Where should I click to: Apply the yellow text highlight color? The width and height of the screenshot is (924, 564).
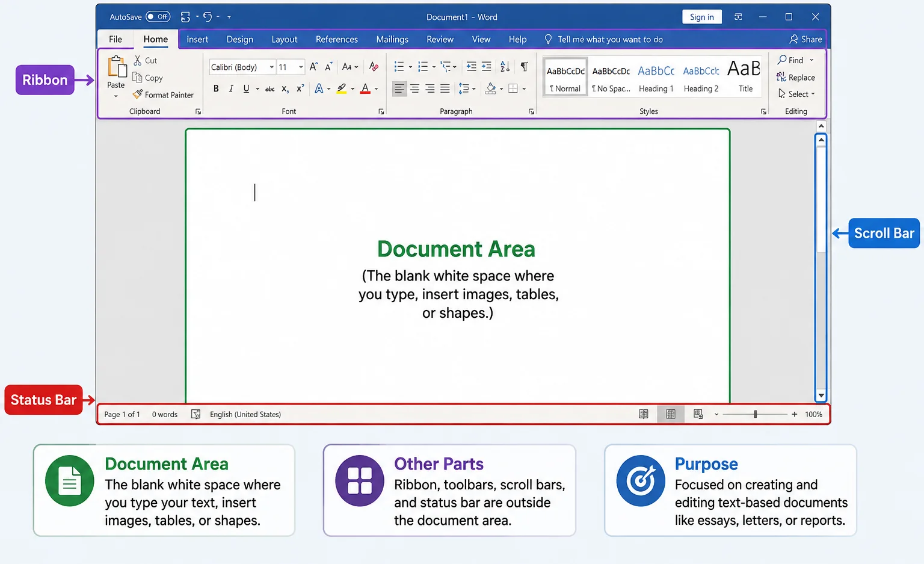342,89
